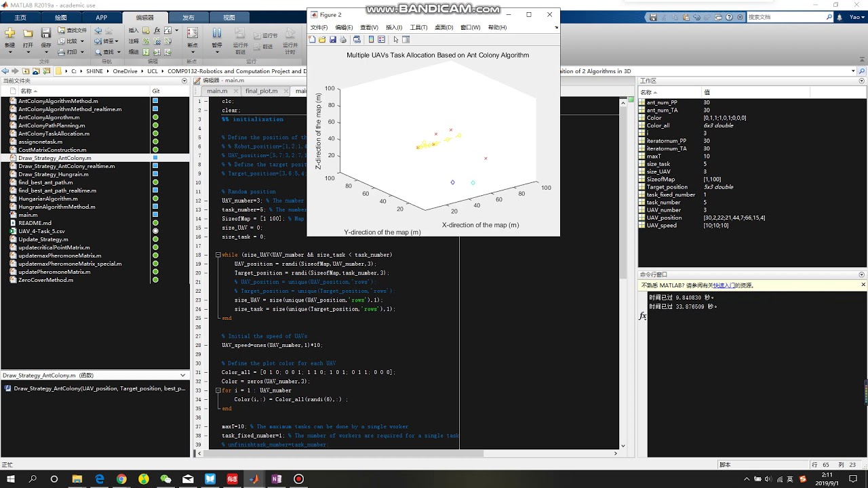Open Google Chrome from the taskbar
This screenshot has height=488, width=868.
coord(121,479)
